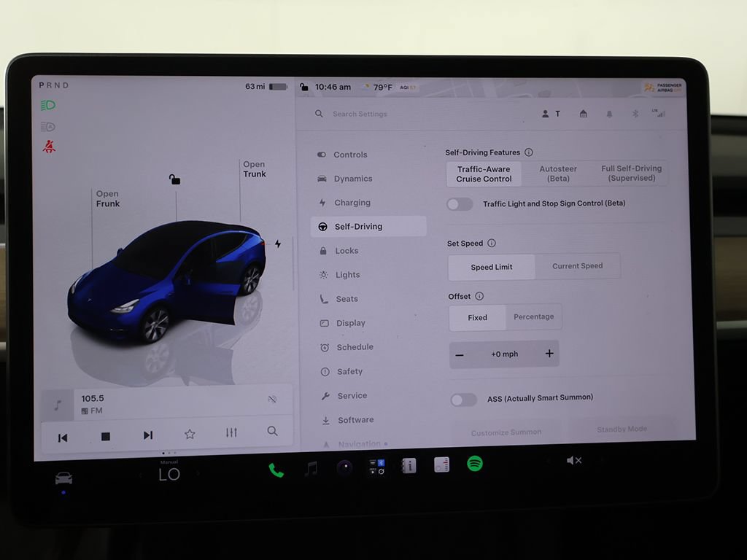Favorite station with the star icon
Image resolution: width=747 pixels, height=560 pixels.
pyautogui.click(x=190, y=434)
